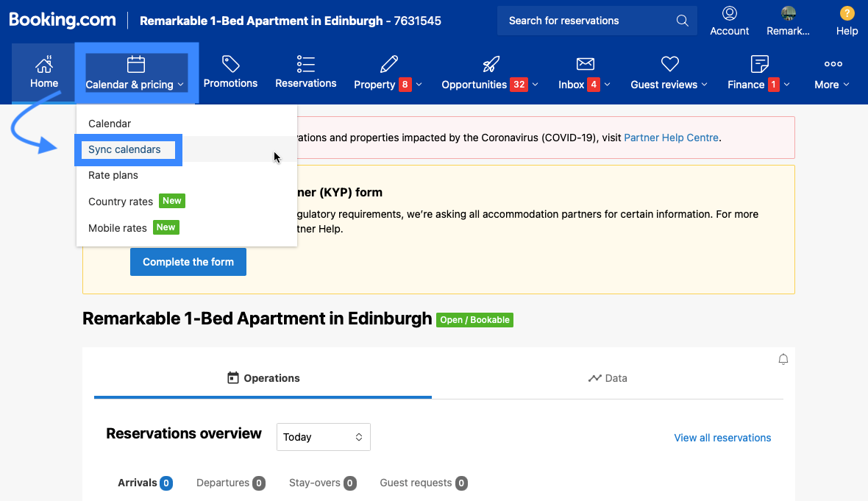Image resolution: width=868 pixels, height=501 pixels.
Task: Expand the Property menu
Action: point(388,84)
